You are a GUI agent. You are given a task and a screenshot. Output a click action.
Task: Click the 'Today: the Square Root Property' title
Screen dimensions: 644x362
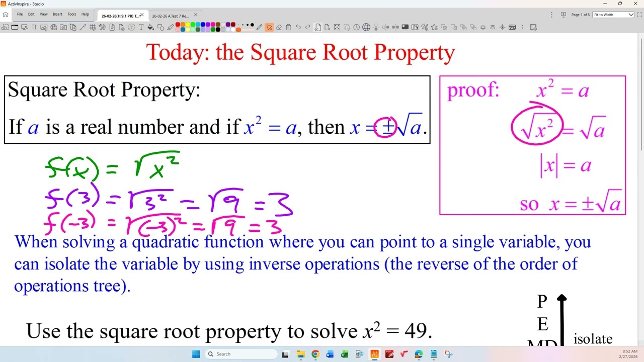pos(300,53)
